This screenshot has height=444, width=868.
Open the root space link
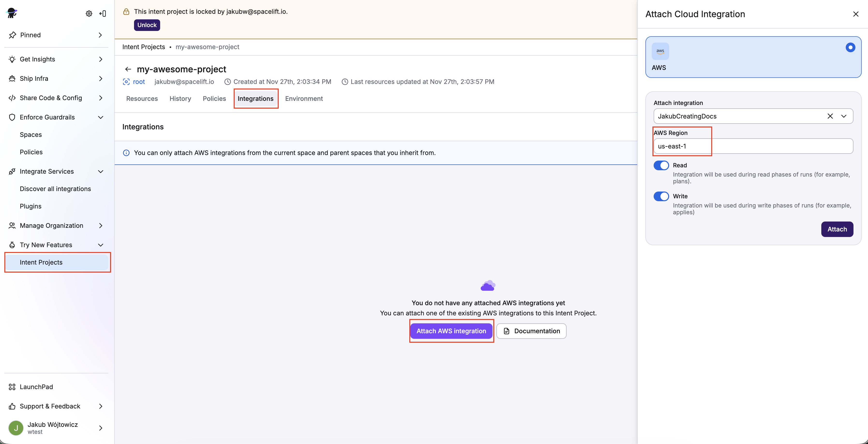(x=138, y=81)
